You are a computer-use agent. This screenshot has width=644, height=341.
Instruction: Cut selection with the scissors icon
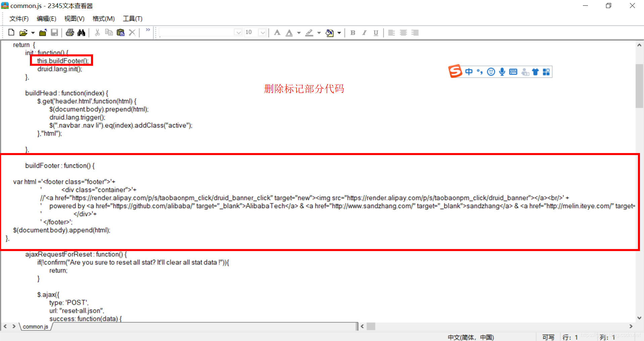[x=97, y=33]
